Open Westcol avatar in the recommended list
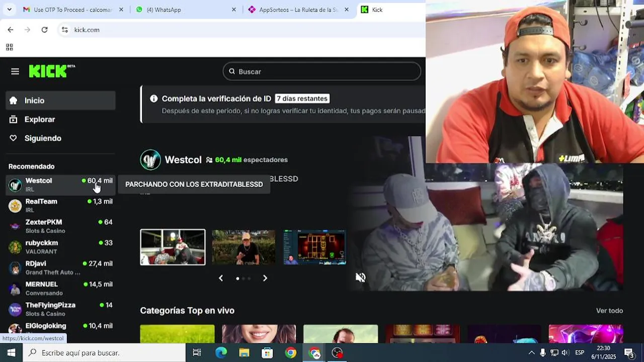This screenshot has height=362, width=644. point(15,185)
